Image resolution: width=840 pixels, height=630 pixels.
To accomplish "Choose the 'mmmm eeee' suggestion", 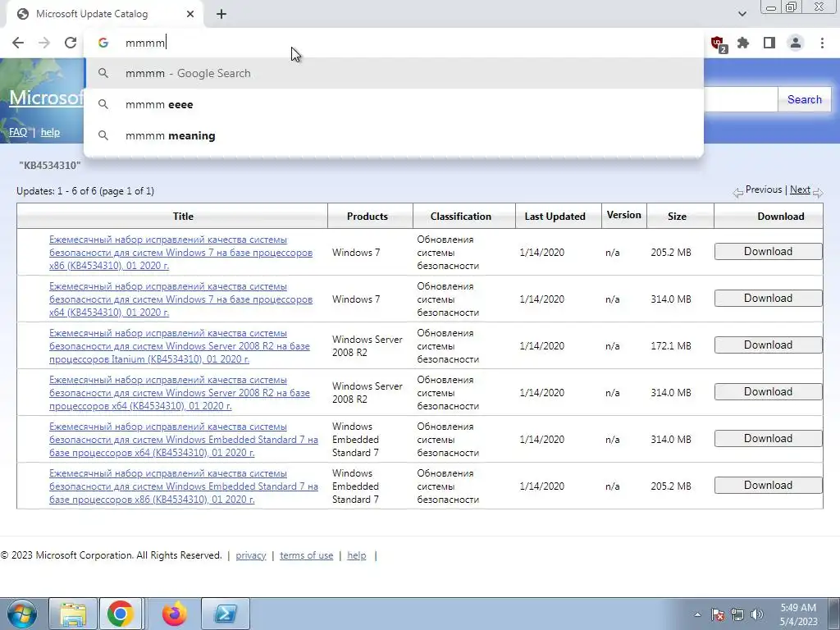I will pos(393,104).
